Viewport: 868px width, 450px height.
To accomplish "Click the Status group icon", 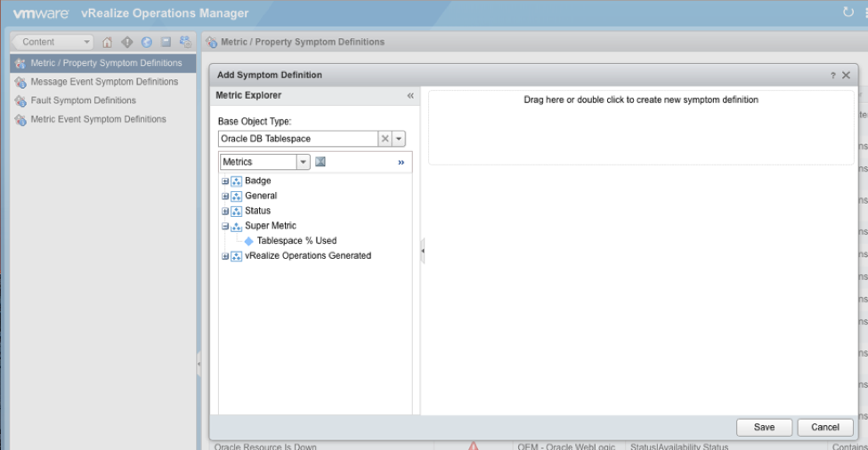I will point(237,211).
